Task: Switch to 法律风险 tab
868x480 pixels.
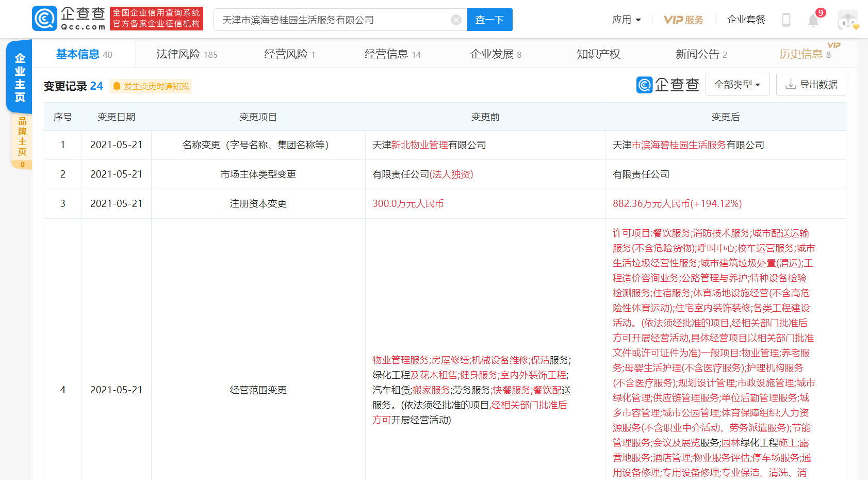Action: coord(187,54)
